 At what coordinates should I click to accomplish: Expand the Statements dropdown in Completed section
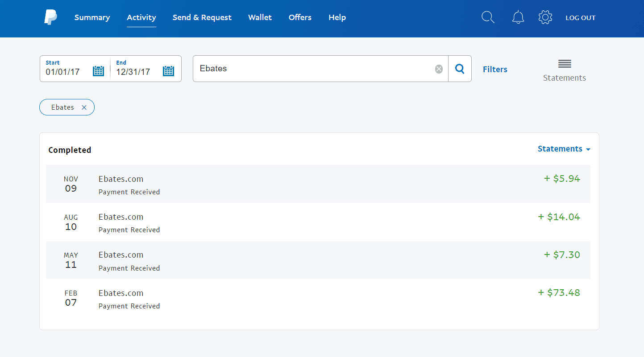click(x=564, y=149)
